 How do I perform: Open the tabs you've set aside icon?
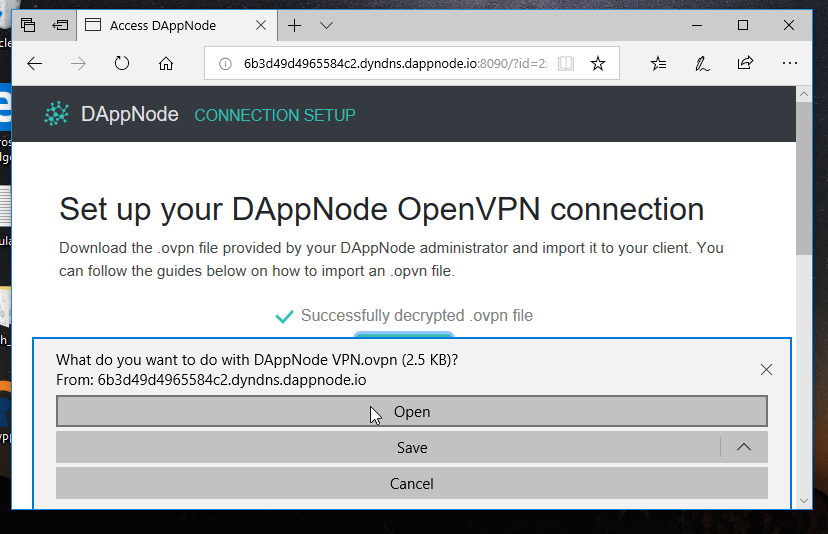(28, 25)
